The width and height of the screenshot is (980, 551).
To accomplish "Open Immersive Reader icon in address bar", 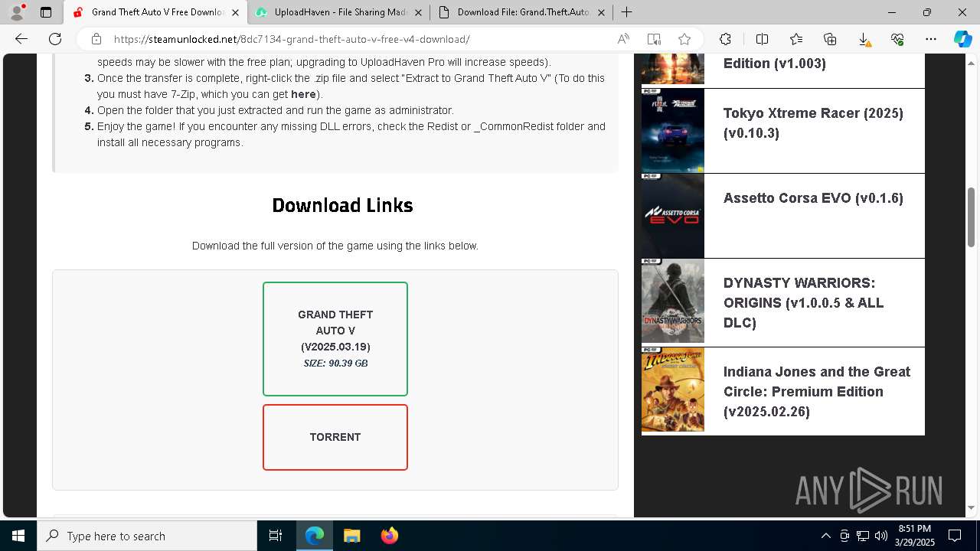I will tap(654, 39).
